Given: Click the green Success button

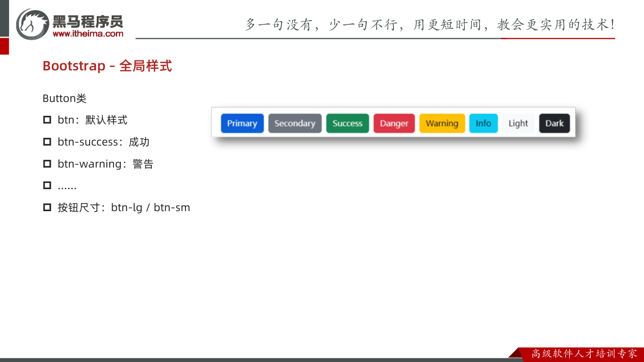Looking at the screenshot, I should [x=347, y=123].
